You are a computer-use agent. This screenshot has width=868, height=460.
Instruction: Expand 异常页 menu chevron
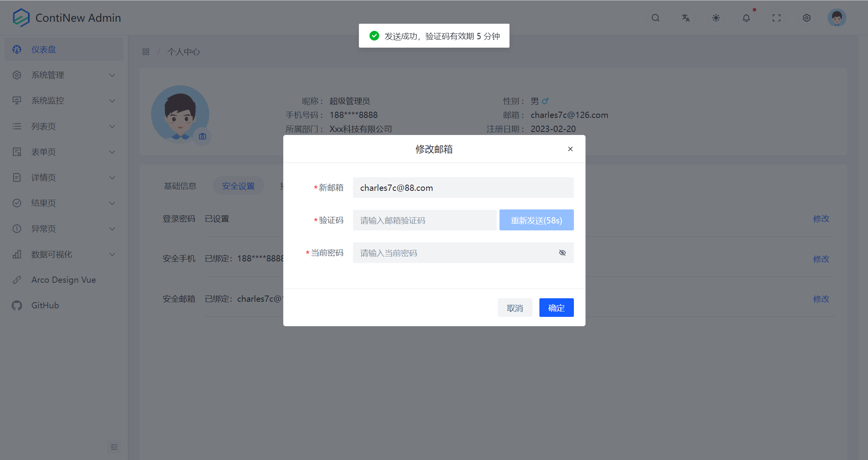point(112,229)
